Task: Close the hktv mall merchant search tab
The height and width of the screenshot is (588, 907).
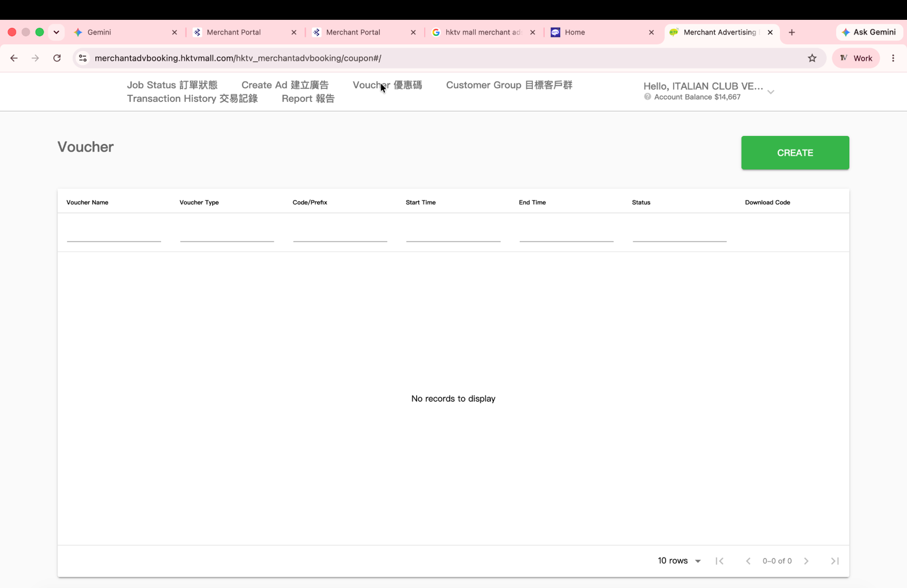Action: (532, 32)
